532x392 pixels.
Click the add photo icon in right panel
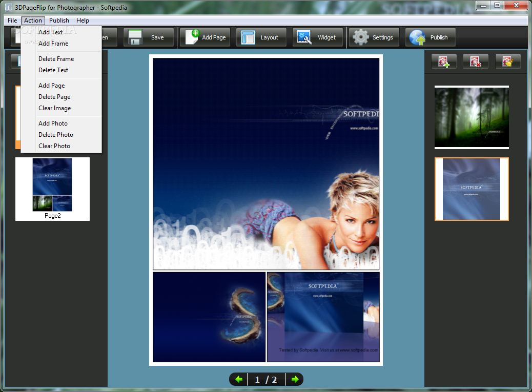tap(444, 61)
